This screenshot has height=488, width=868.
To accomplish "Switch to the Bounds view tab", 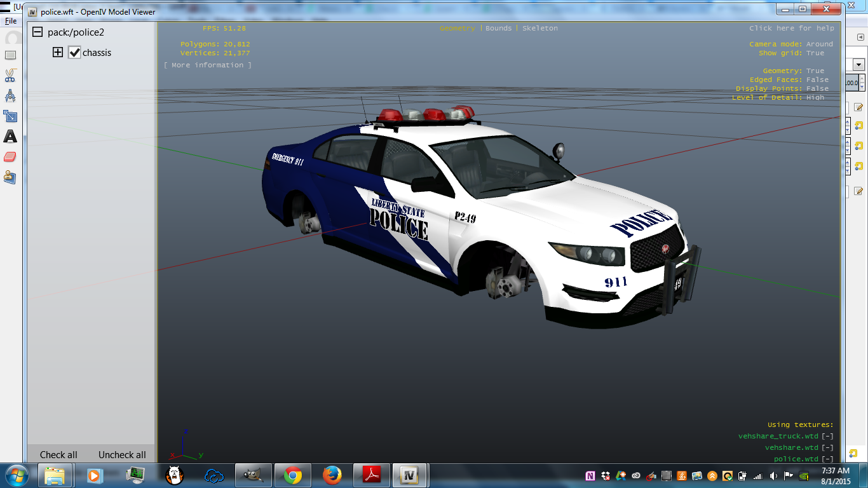I will click(x=498, y=29).
